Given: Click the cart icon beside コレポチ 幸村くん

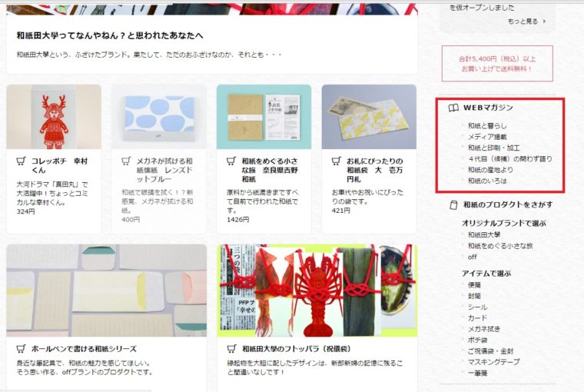Looking at the screenshot, I should (21, 162).
